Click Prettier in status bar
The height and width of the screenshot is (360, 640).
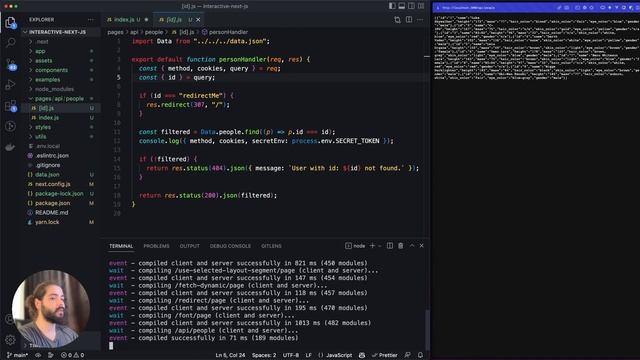pyautogui.click(x=384, y=355)
